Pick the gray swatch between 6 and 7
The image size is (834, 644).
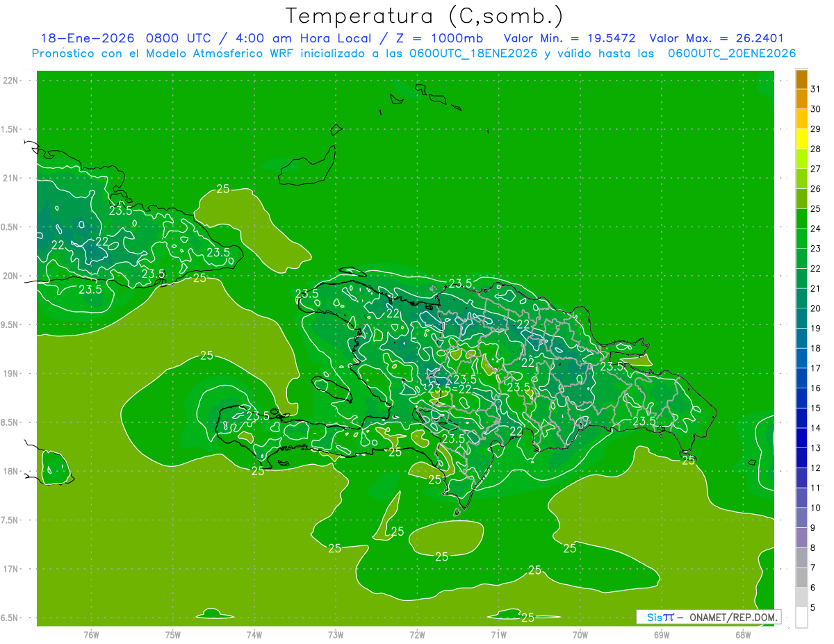tap(801, 577)
